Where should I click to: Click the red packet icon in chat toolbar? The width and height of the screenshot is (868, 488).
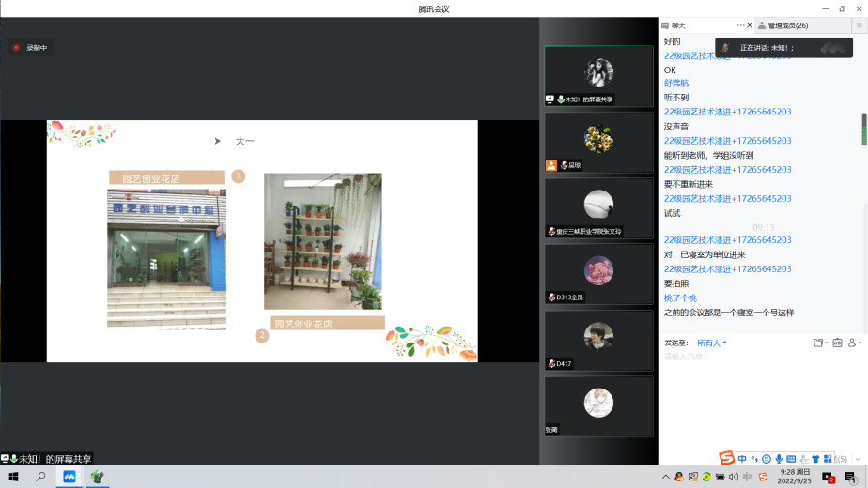[837, 343]
